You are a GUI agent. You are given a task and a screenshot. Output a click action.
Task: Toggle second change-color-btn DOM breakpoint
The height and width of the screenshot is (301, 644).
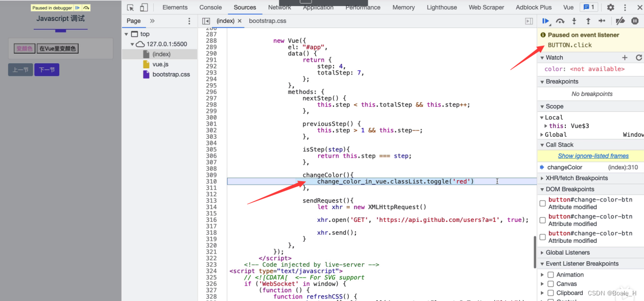(543, 220)
